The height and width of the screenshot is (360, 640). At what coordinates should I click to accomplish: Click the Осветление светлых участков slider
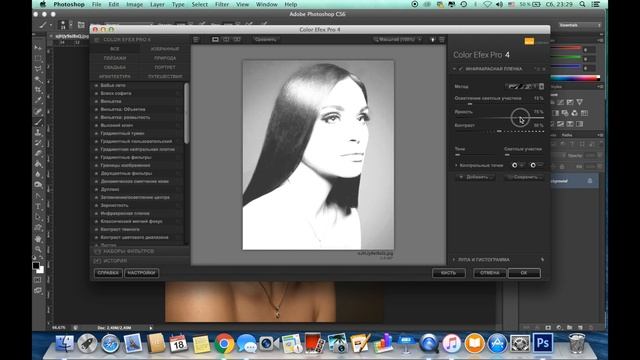(x=499, y=104)
